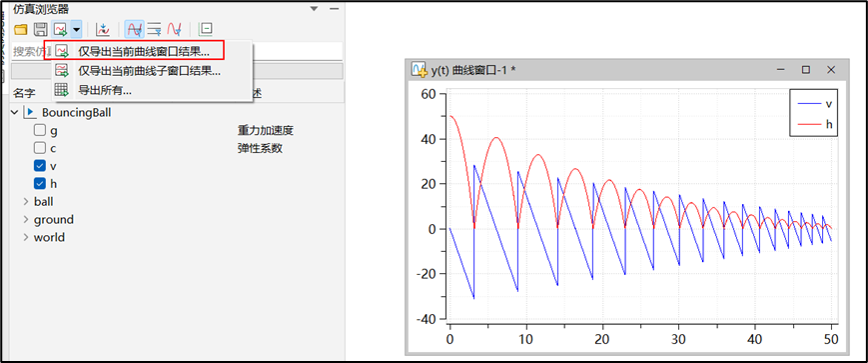Choose 仅导出当前曲线子窗口结果 menu entry
Screen dimensions: 868x363
[149, 71]
